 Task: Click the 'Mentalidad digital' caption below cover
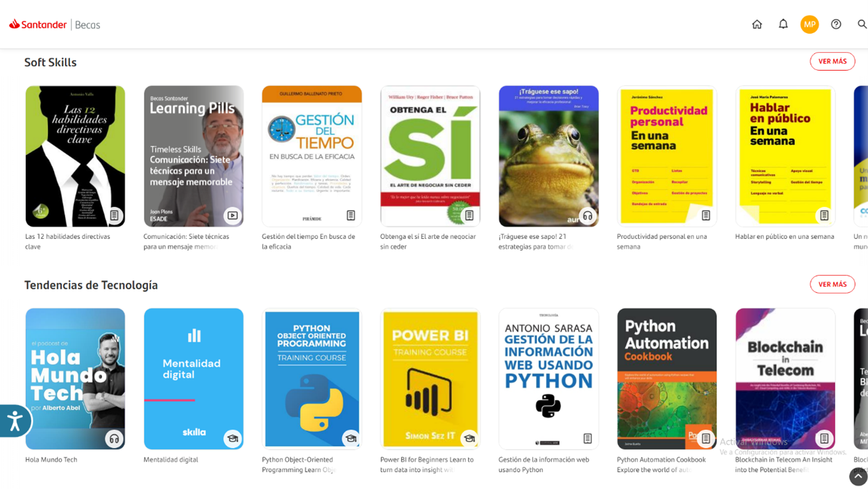171,459
